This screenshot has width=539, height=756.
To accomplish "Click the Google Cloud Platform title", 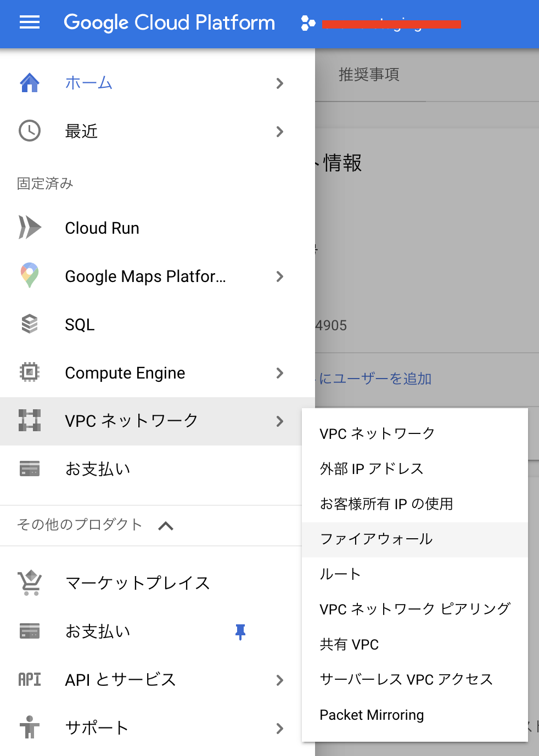I will (170, 22).
